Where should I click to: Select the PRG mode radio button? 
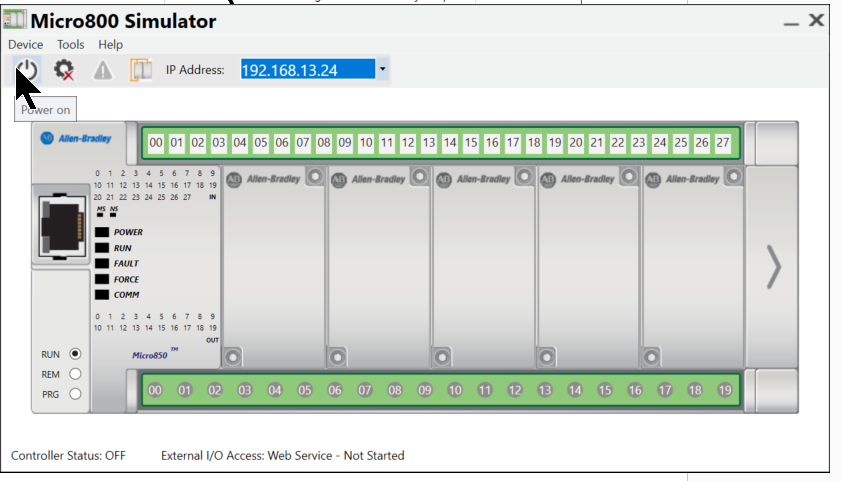click(x=75, y=394)
